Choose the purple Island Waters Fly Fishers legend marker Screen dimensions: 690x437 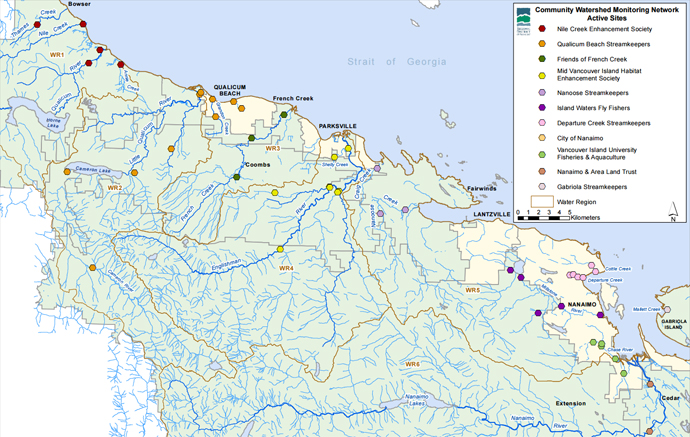[x=542, y=107]
